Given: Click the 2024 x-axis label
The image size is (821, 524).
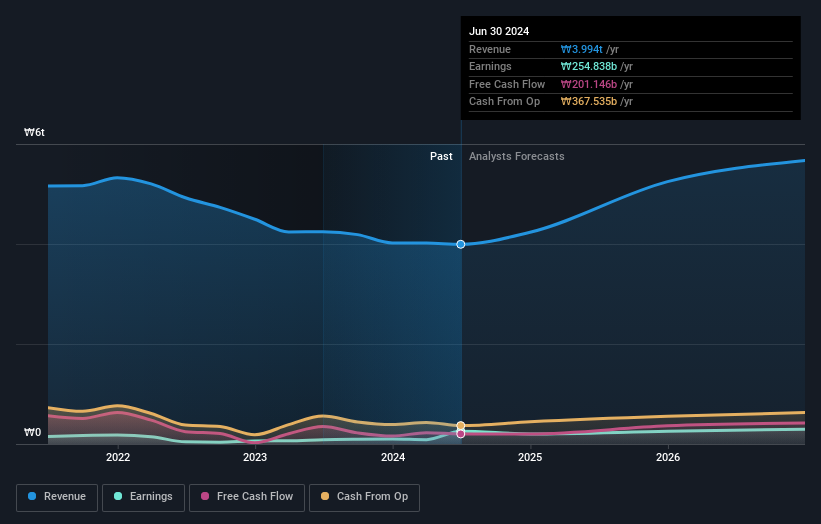Looking at the screenshot, I should [x=393, y=458].
